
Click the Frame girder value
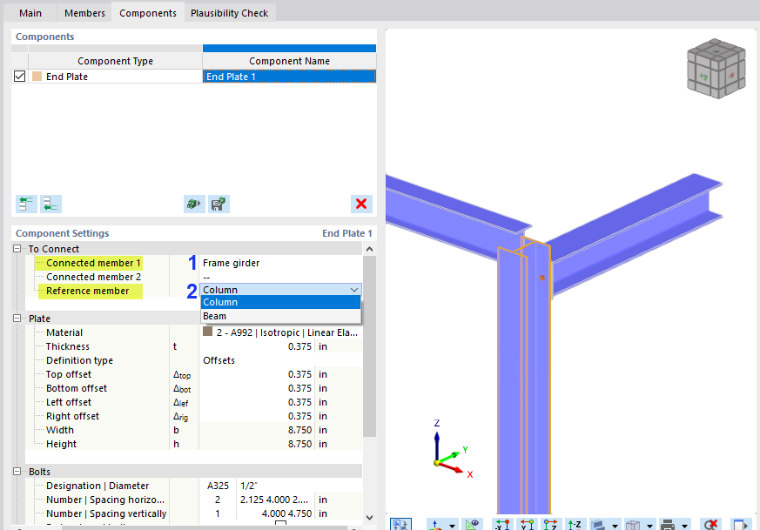click(231, 263)
